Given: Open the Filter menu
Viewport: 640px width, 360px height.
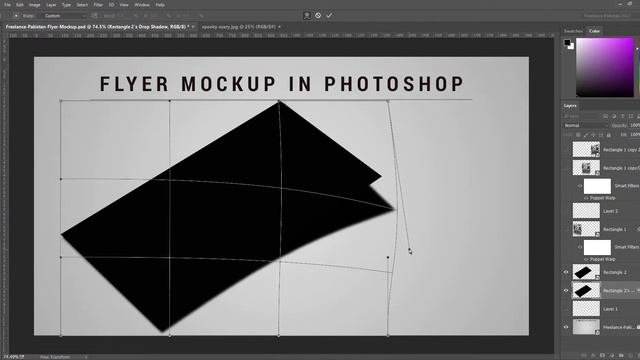Looking at the screenshot, I should click(x=98, y=5).
